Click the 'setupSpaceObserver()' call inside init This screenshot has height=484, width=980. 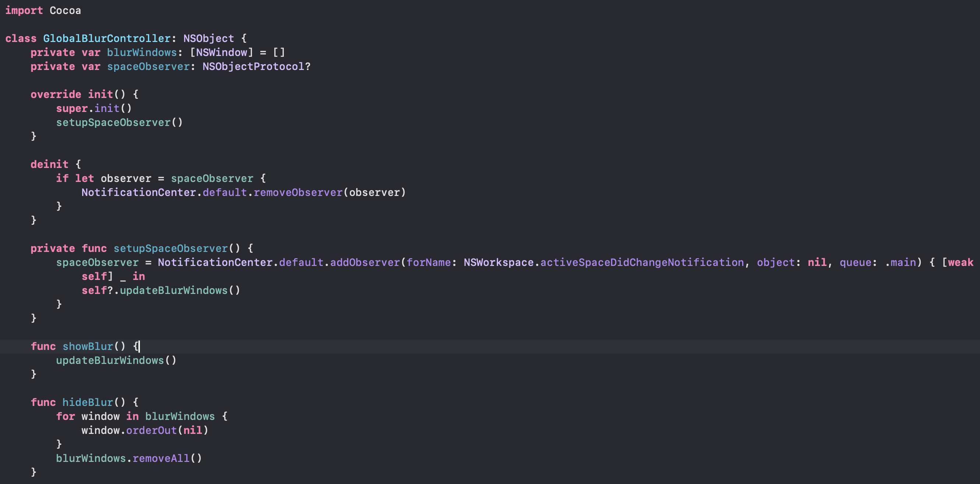tap(119, 123)
